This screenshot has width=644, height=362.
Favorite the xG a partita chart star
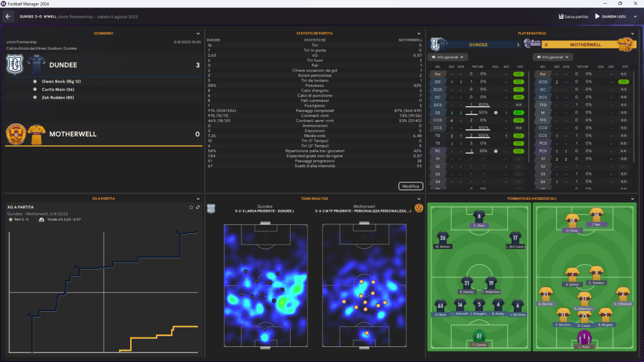point(191,207)
